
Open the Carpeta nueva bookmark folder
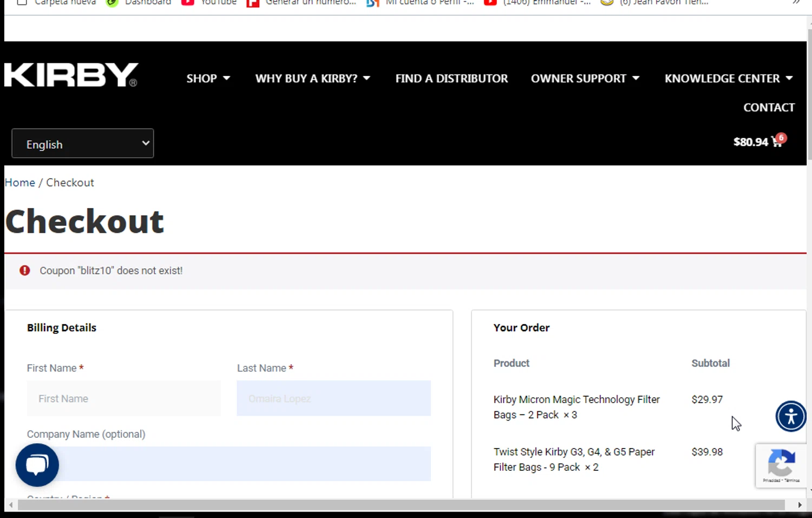(56, 2)
